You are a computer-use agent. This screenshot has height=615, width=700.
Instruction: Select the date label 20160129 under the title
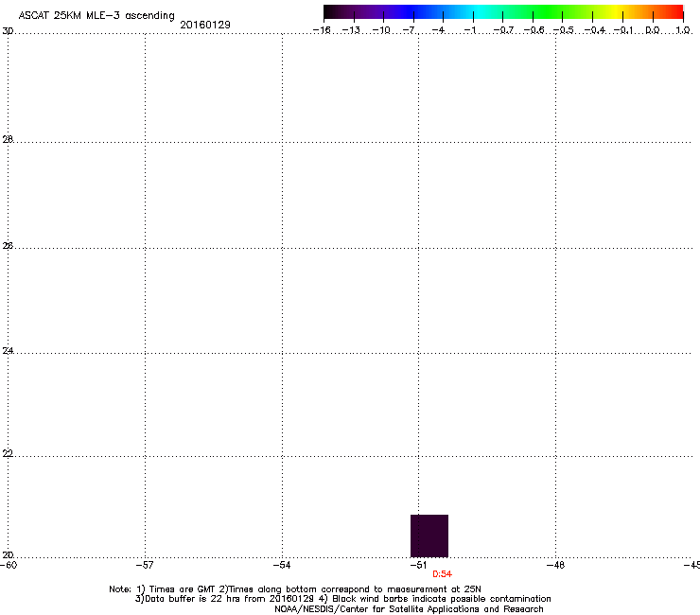(205, 25)
